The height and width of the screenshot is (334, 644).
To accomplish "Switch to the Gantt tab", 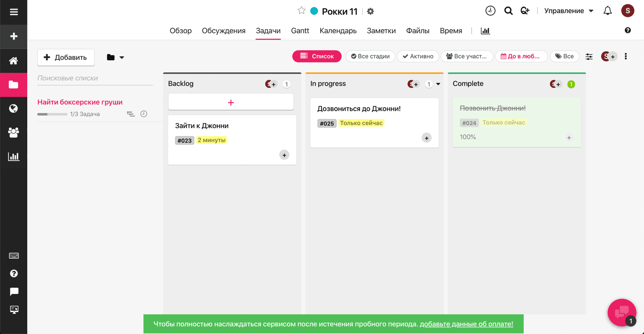I will point(300,31).
